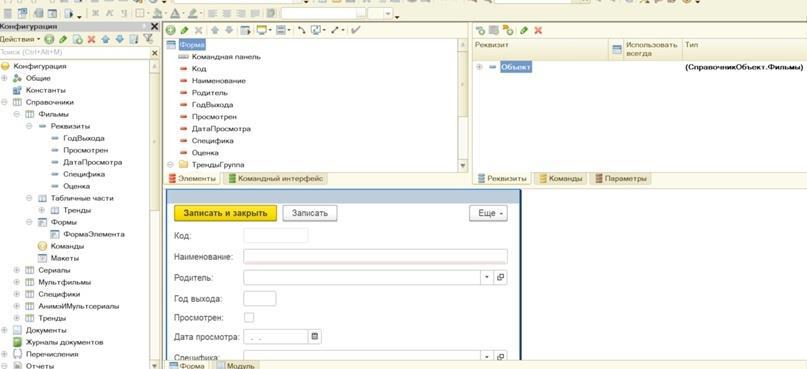Click the green pencil edit icon in the Реквизит pane
807x369 pixels.
524,30
